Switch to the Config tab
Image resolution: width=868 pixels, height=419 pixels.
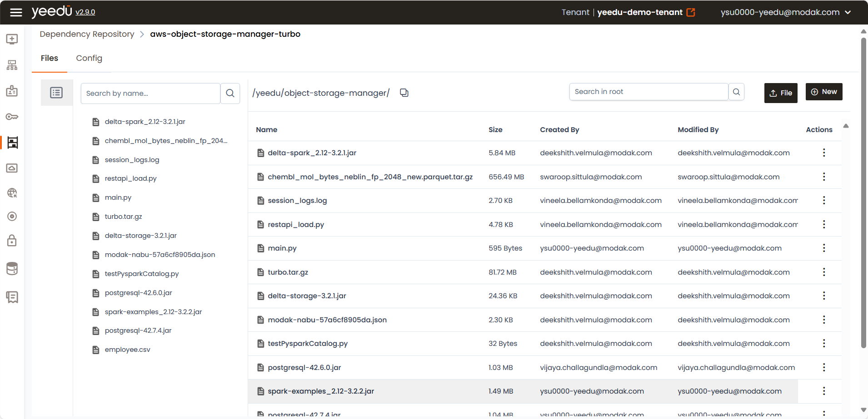[x=89, y=58]
